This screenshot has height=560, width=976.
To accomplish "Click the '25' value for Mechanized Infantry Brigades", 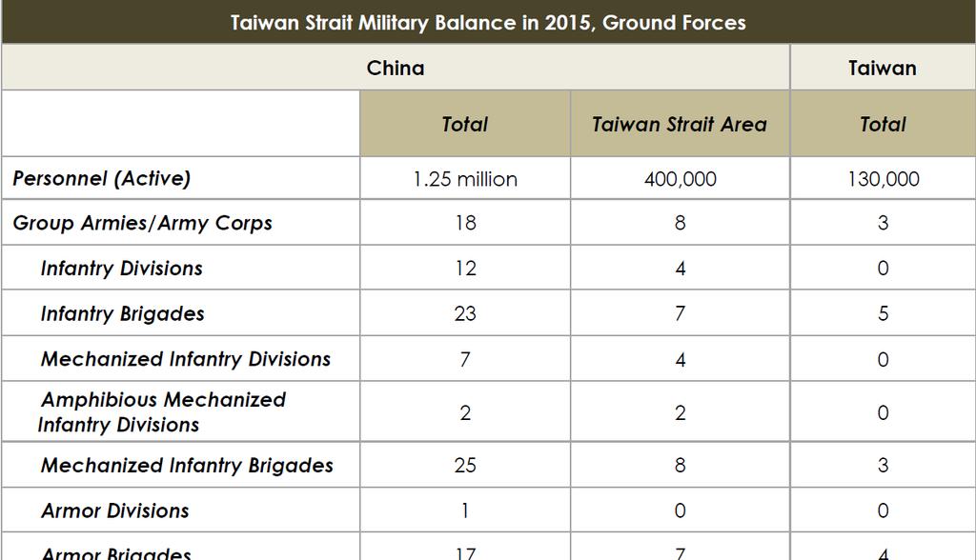I will 465,465.
